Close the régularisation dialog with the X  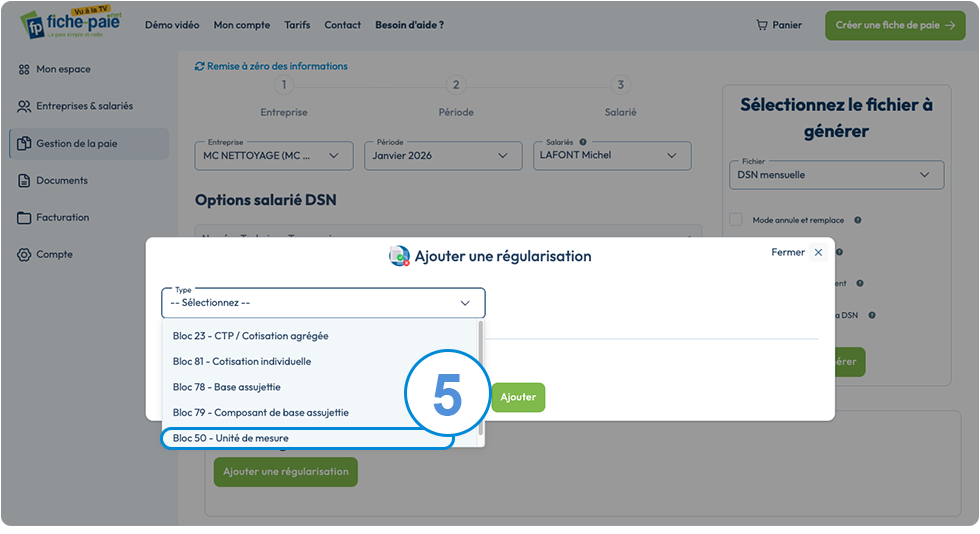818,253
